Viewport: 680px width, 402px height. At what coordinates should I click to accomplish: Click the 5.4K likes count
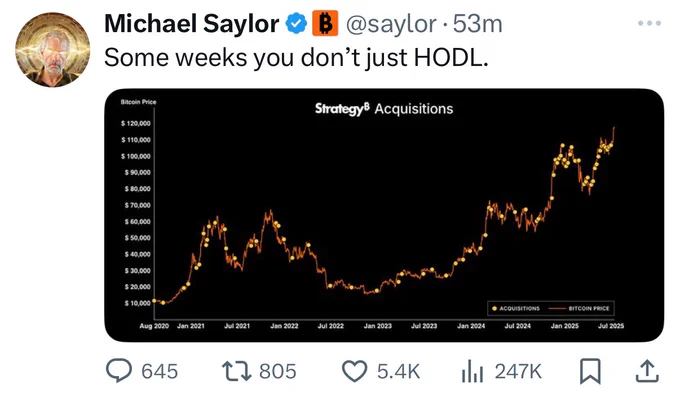point(398,372)
